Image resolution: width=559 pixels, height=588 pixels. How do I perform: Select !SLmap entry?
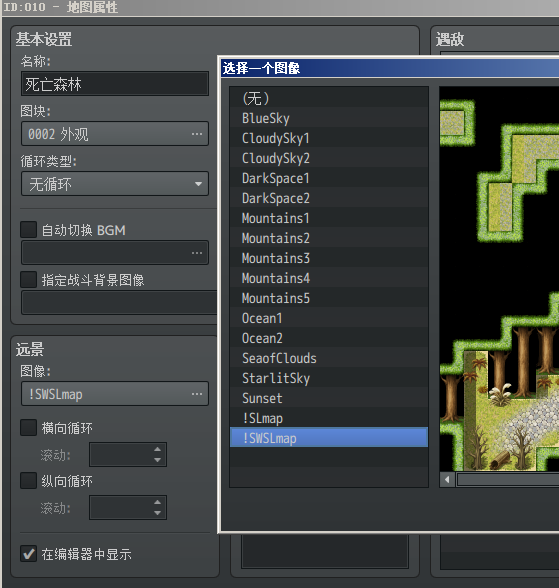tap(329, 418)
